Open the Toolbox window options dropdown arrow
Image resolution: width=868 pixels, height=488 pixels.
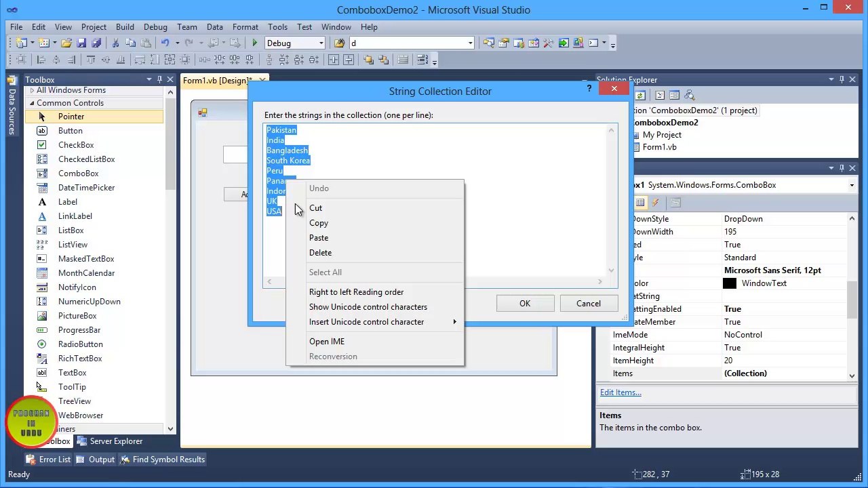point(149,80)
